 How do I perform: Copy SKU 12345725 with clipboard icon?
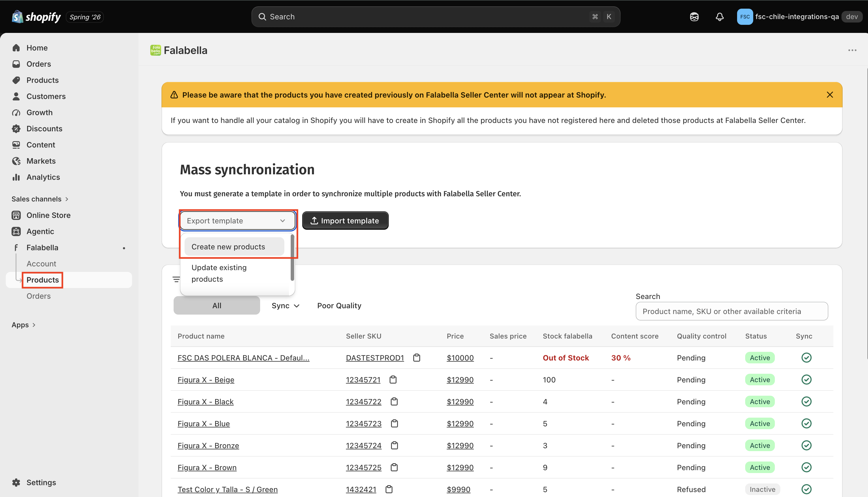[x=394, y=467]
